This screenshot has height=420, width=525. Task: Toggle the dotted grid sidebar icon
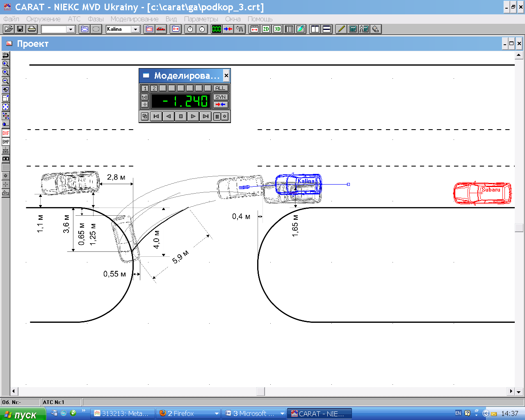point(6,167)
